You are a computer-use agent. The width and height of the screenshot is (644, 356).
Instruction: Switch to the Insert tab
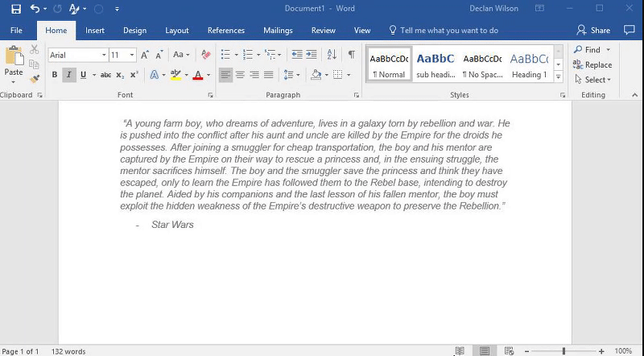pyautogui.click(x=95, y=31)
